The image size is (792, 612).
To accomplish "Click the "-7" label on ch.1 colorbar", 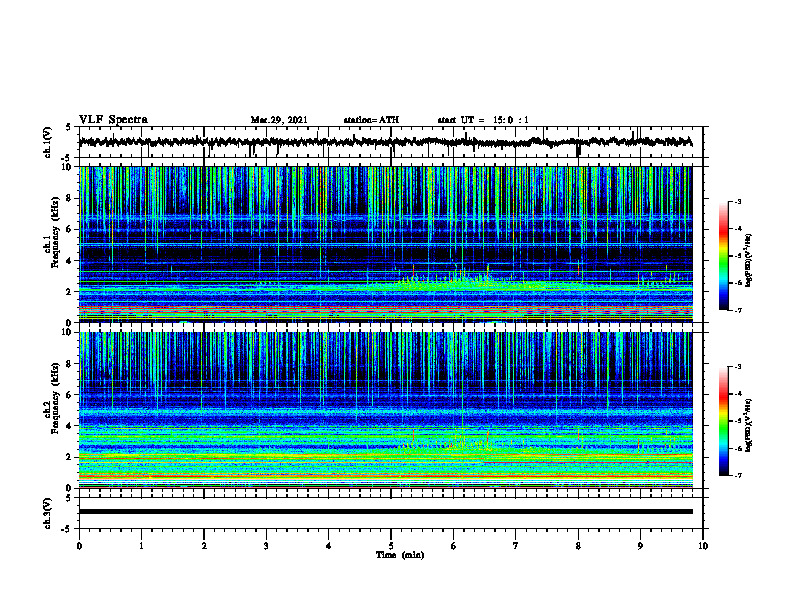I will coord(738,310).
